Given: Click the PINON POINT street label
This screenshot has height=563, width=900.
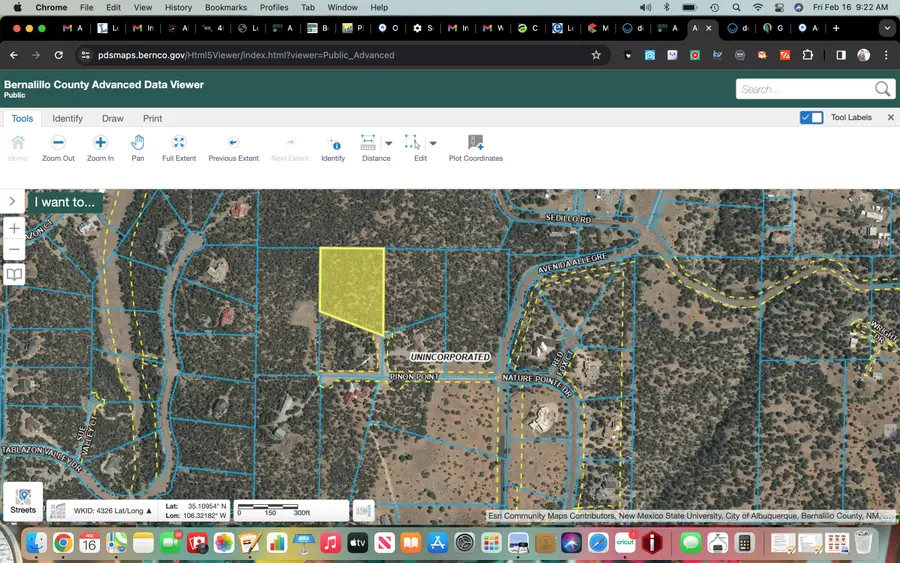Looking at the screenshot, I should pyautogui.click(x=414, y=377).
